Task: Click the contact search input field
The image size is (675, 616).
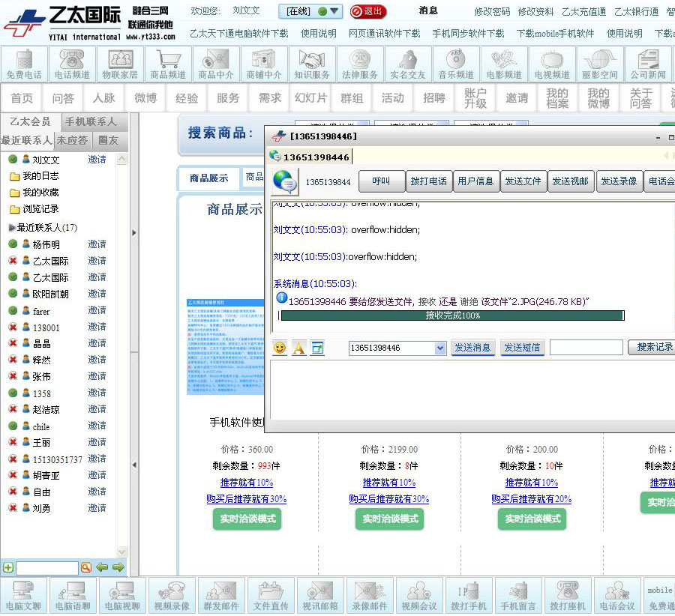Action: [47, 568]
